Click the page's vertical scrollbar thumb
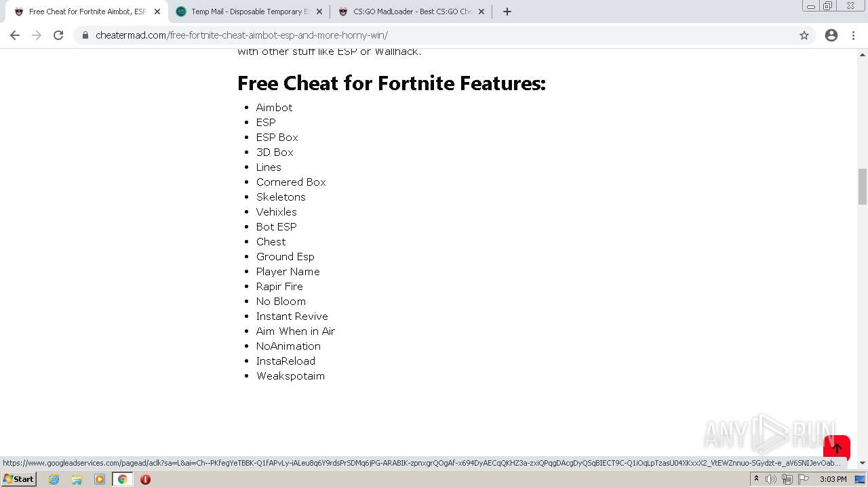The width and height of the screenshot is (868, 488). click(x=863, y=186)
